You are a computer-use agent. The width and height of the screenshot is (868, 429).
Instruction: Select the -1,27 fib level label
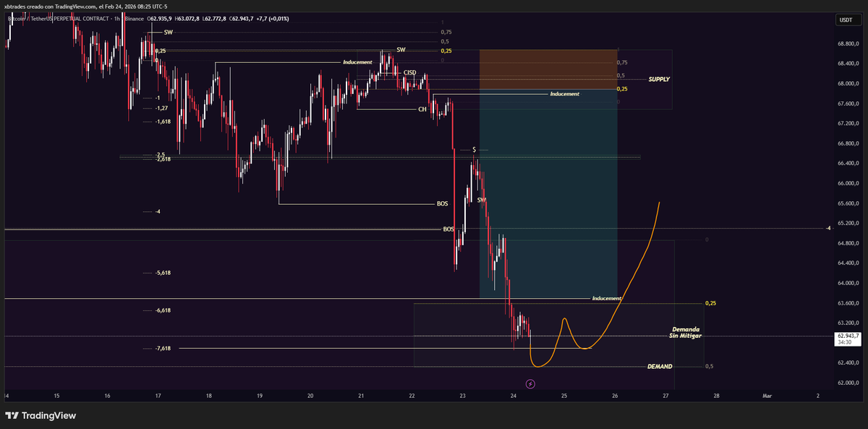point(161,109)
